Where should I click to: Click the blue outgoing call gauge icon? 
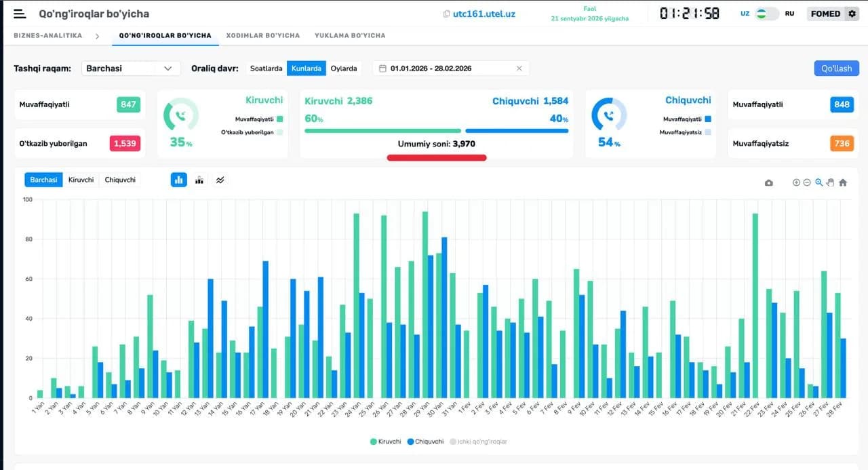coord(610,115)
